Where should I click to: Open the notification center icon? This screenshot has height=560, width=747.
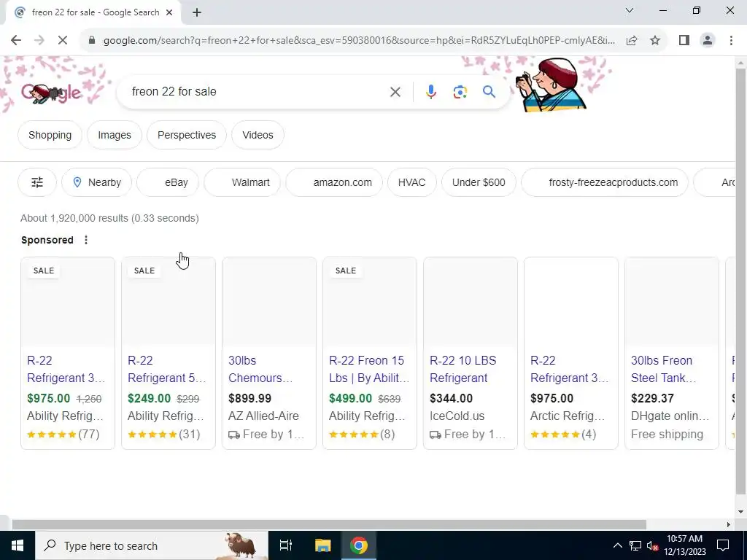pyautogui.click(x=723, y=545)
